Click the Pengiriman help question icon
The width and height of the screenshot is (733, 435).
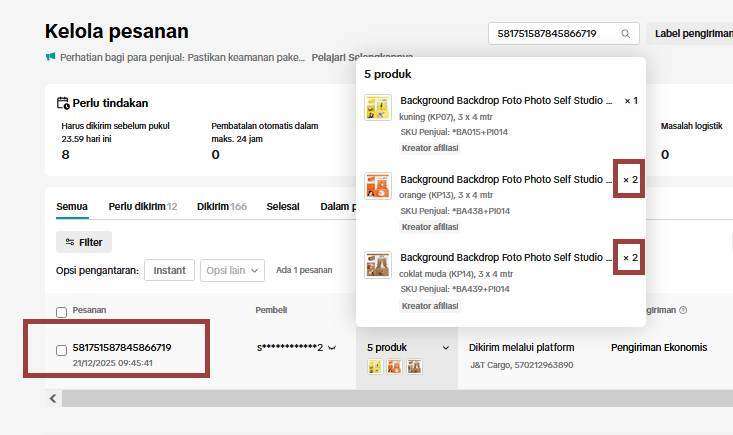[683, 310]
